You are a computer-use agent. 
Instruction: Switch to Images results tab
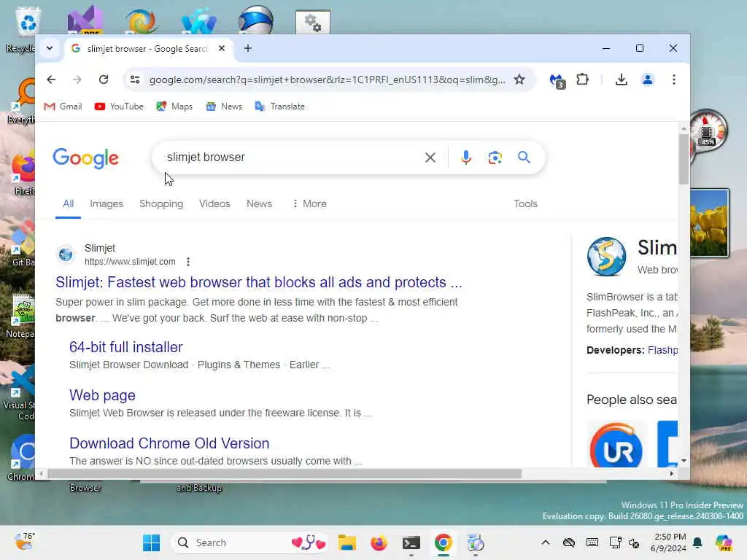coord(107,204)
